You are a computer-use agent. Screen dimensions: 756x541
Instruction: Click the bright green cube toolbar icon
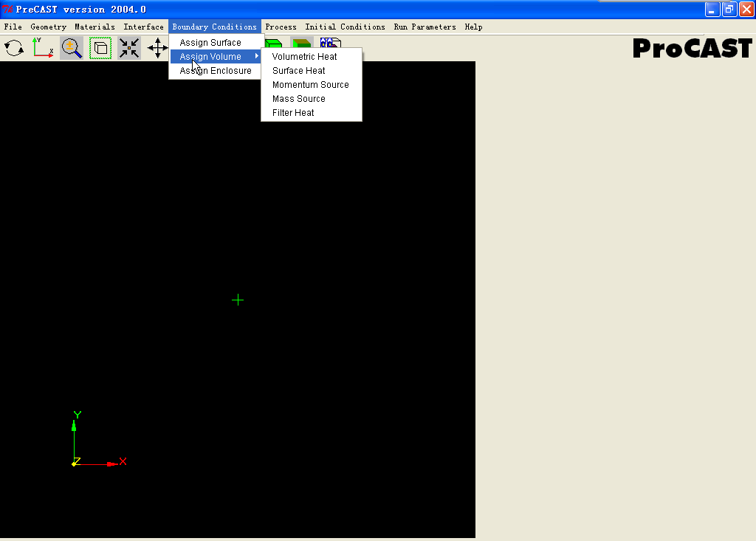pyautogui.click(x=273, y=44)
